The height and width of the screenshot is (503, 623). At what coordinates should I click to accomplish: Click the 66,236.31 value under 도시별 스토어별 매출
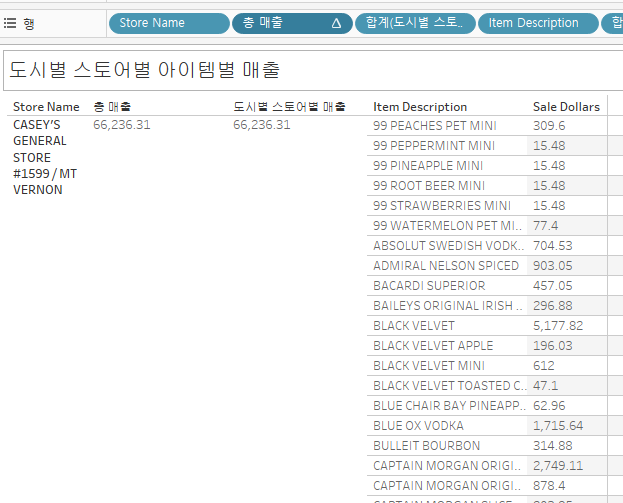(261, 125)
